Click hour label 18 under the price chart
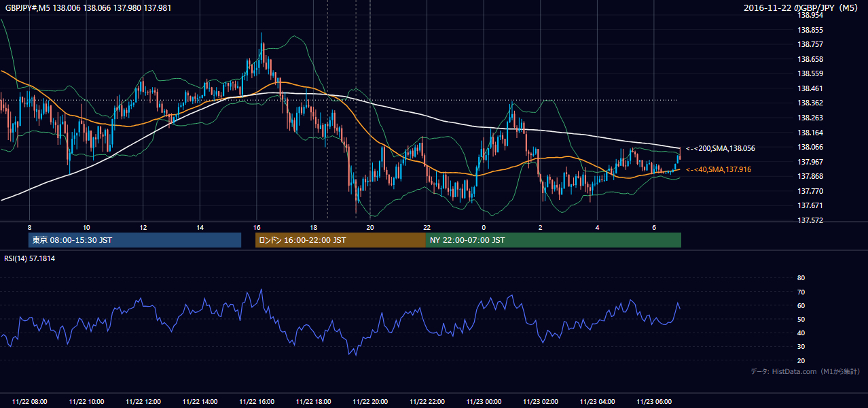 pos(313,227)
